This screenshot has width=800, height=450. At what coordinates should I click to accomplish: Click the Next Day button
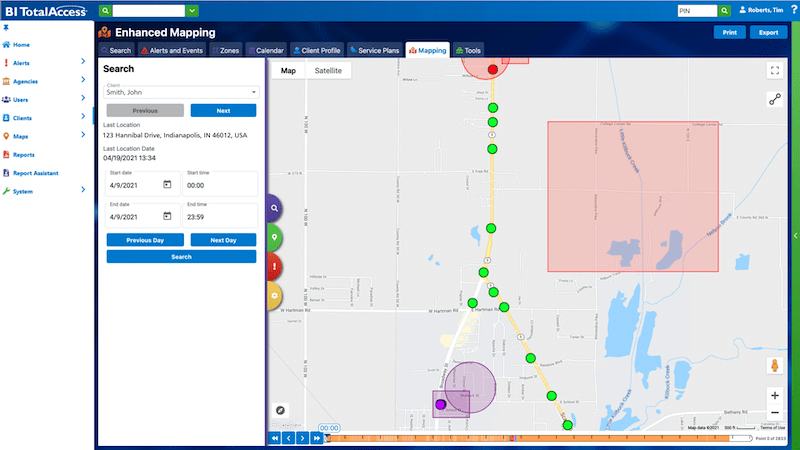coord(222,240)
